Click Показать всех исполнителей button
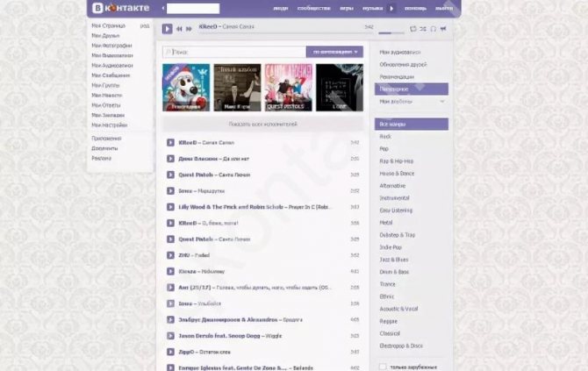Screen dimensions: 588x371 pyautogui.click(x=263, y=124)
